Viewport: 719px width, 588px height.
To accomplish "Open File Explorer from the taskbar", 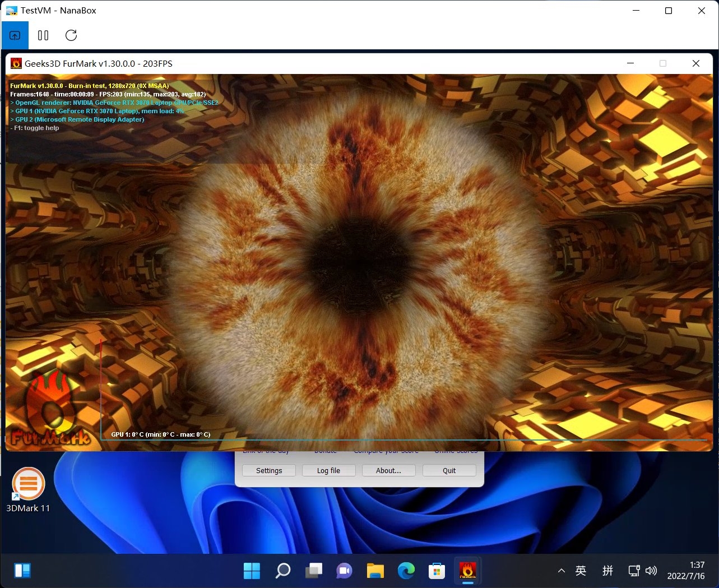I will click(375, 571).
